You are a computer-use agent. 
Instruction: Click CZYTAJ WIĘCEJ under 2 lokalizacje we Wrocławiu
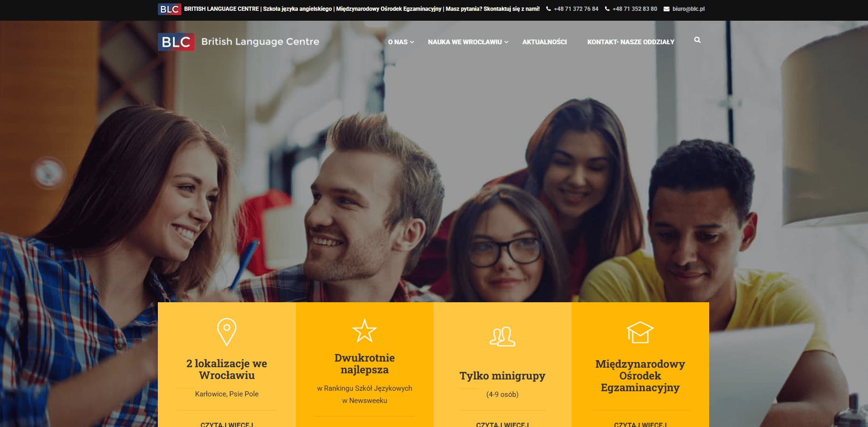click(x=227, y=424)
